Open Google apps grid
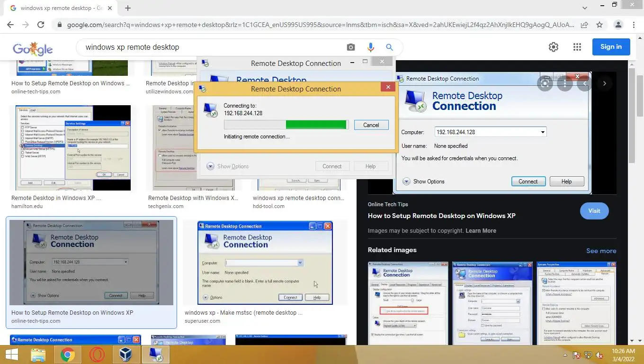The height and width of the screenshot is (364, 644). [x=577, y=46]
